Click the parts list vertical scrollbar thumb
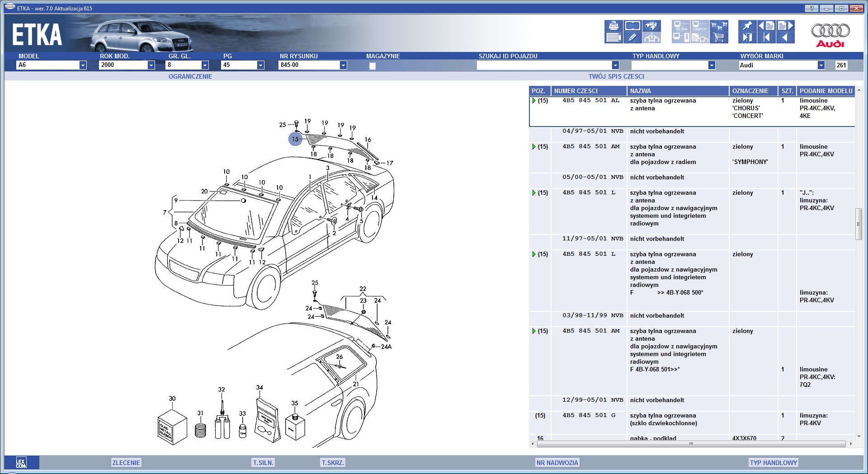868x474 pixels. 859,224
